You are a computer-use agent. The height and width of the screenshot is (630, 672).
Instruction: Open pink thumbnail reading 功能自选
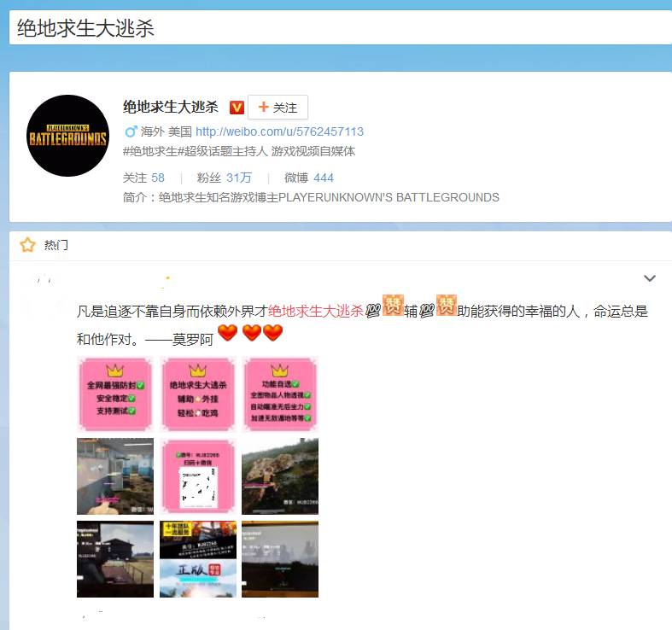click(x=280, y=394)
